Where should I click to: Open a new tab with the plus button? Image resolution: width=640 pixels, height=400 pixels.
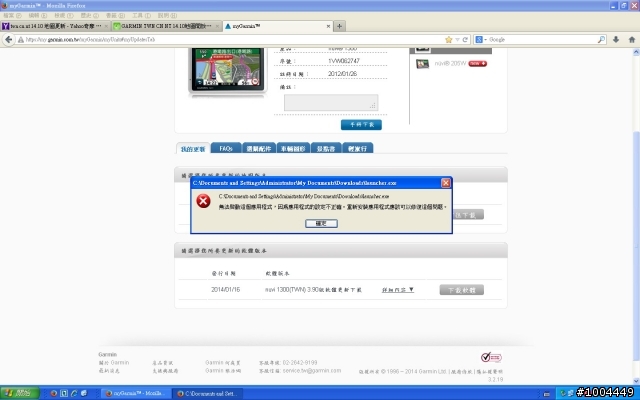(339, 26)
